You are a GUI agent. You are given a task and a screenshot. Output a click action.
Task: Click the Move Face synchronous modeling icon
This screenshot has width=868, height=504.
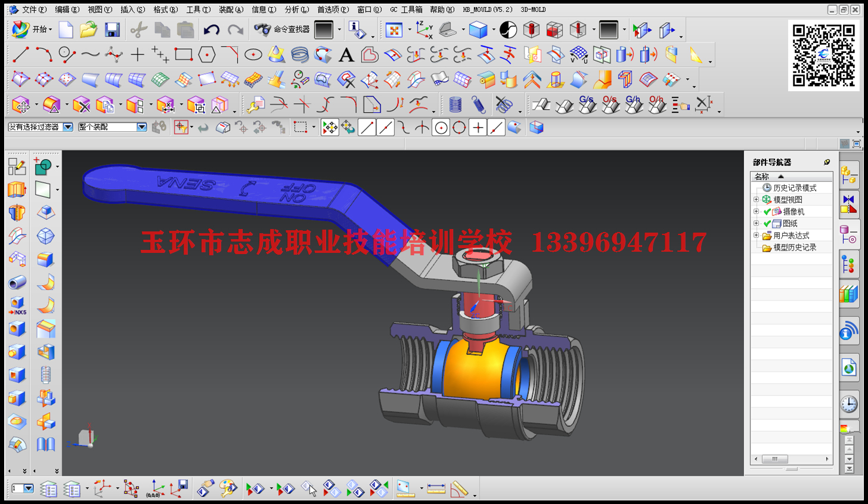[x=21, y=105]
